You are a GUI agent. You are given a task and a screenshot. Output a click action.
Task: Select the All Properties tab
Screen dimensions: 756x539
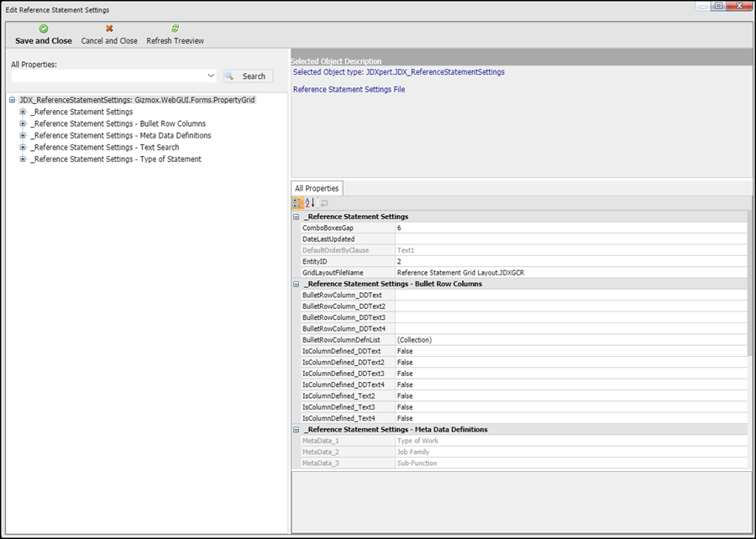(317, 189)
